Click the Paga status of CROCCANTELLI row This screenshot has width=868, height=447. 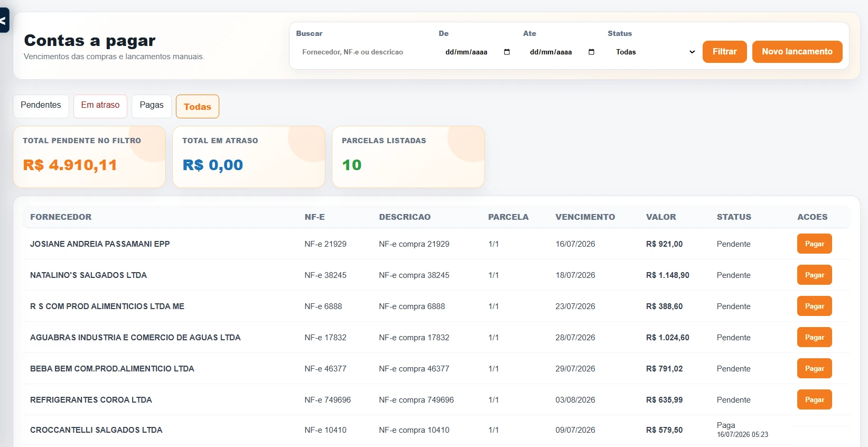[726, 425]
